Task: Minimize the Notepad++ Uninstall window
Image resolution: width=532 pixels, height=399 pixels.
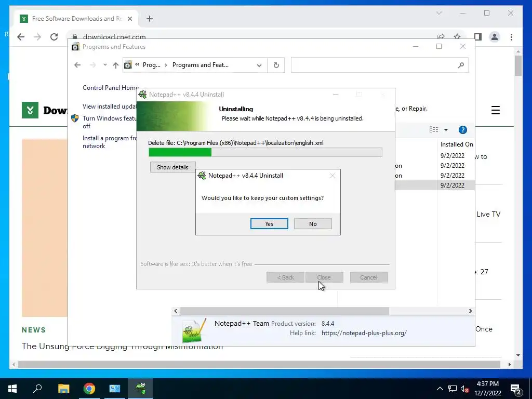Action: click(336, 95)
